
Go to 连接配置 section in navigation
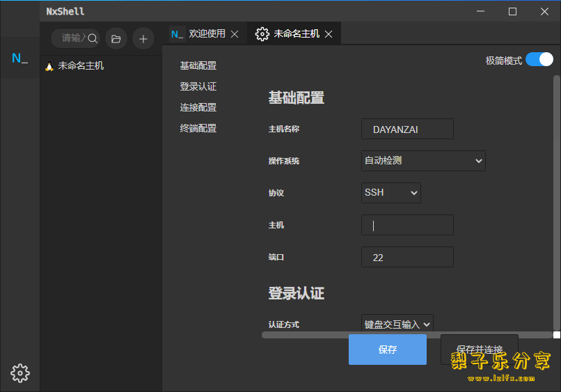(198, 107)
